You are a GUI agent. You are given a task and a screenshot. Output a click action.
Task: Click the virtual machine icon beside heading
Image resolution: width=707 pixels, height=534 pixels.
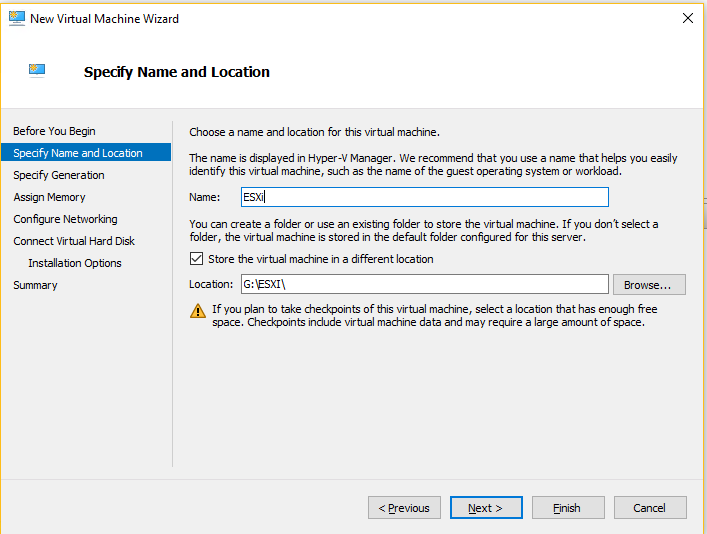(x=39, y=70)
